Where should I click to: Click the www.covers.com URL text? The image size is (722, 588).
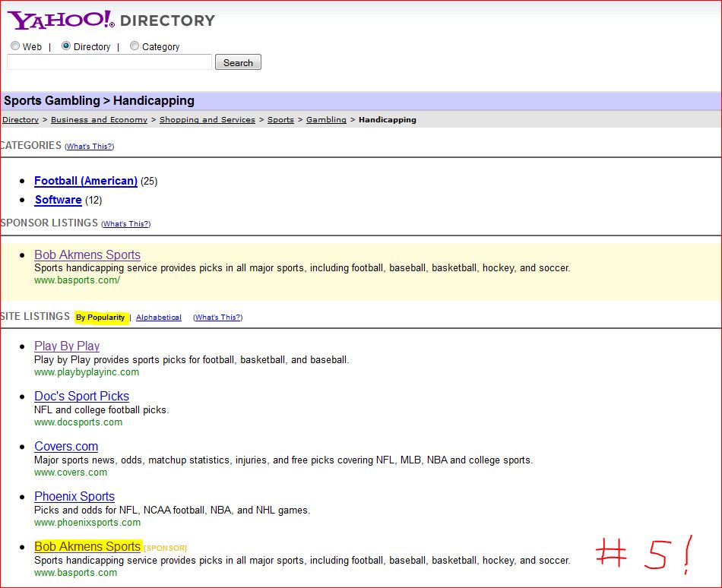[71, 473]
